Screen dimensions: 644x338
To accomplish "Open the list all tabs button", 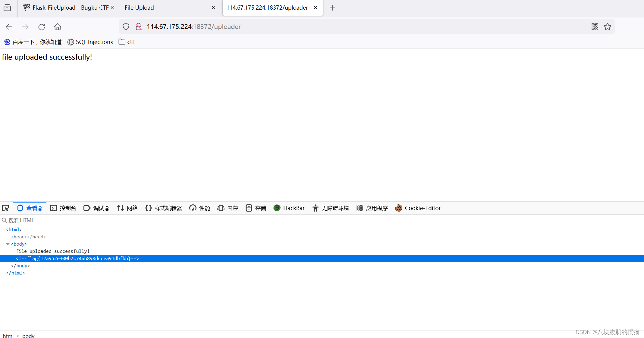I will [x=7, y=8].
